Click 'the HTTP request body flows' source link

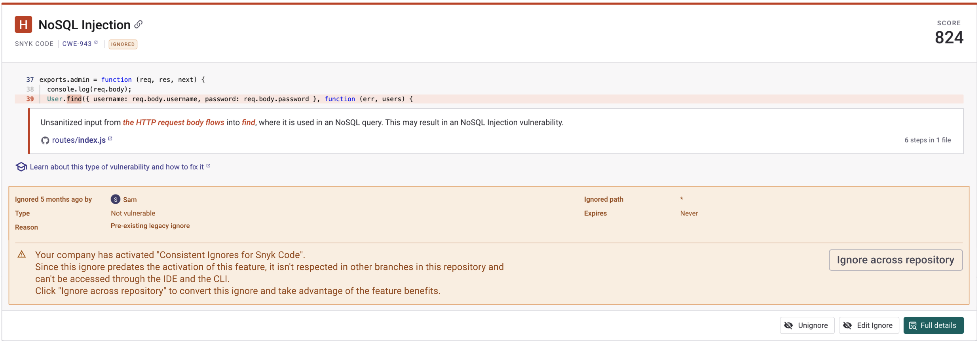tap(173, 123)
